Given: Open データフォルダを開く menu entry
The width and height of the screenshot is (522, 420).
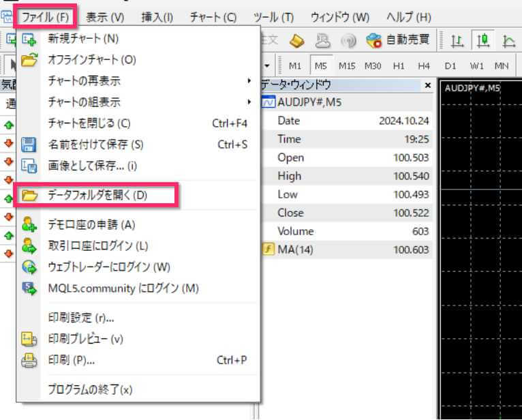Looking at the screenshot, I should [97, 195].
